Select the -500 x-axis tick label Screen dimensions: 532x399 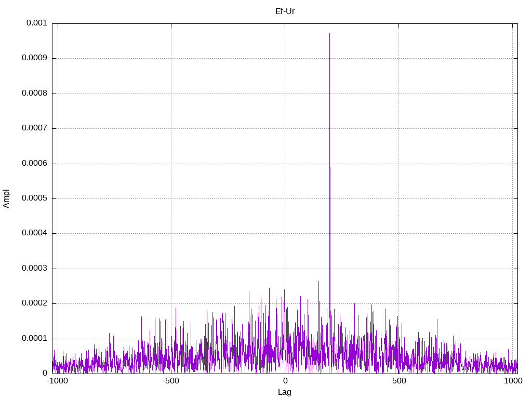[x=171, y=381]
